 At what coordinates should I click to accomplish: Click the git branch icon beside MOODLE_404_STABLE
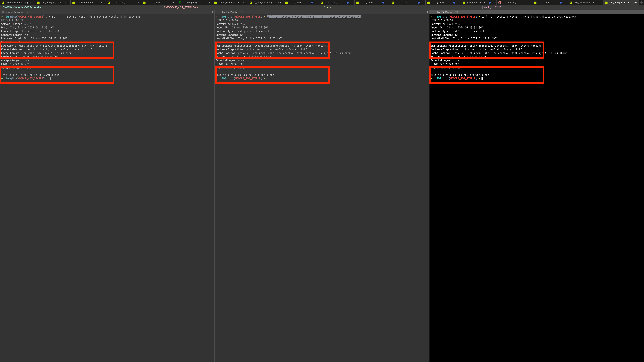coord(164,7)
